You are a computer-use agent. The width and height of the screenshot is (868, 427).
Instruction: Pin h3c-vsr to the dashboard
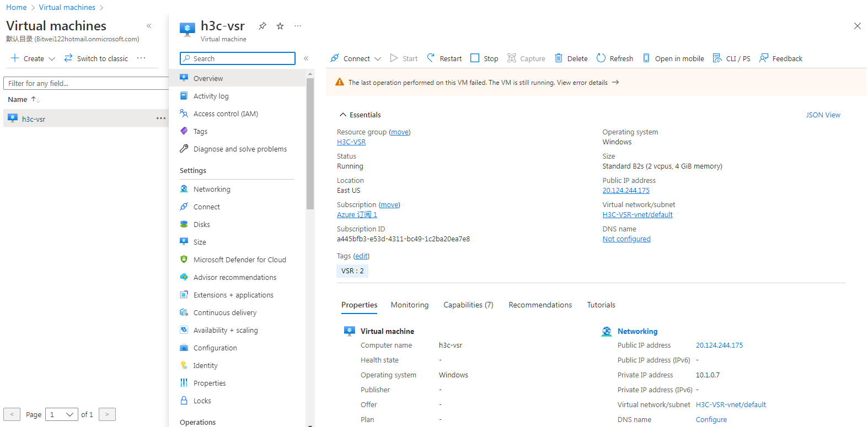coord(262,26)
